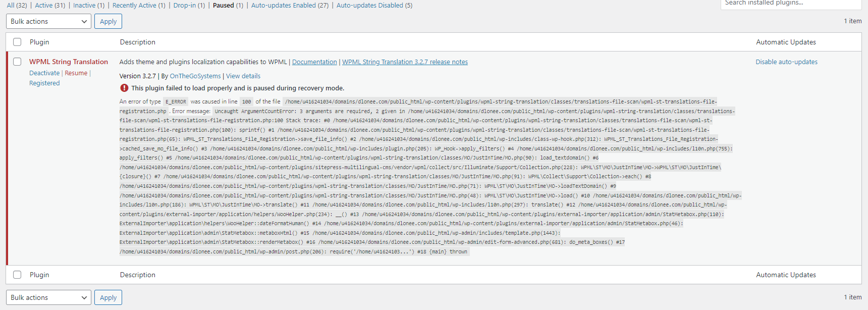Deactivate WPML String Translation plugin
Image resolution: width=868 pixels, height=310 pixels.
pos(44,73)
